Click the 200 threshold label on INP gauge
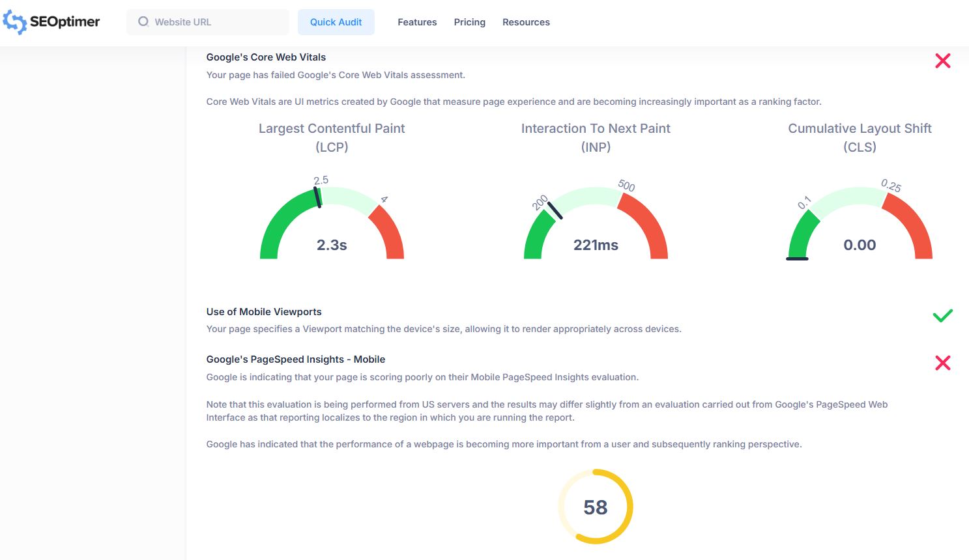The height and width of the screenshot is (560, 969). point(540,203)
